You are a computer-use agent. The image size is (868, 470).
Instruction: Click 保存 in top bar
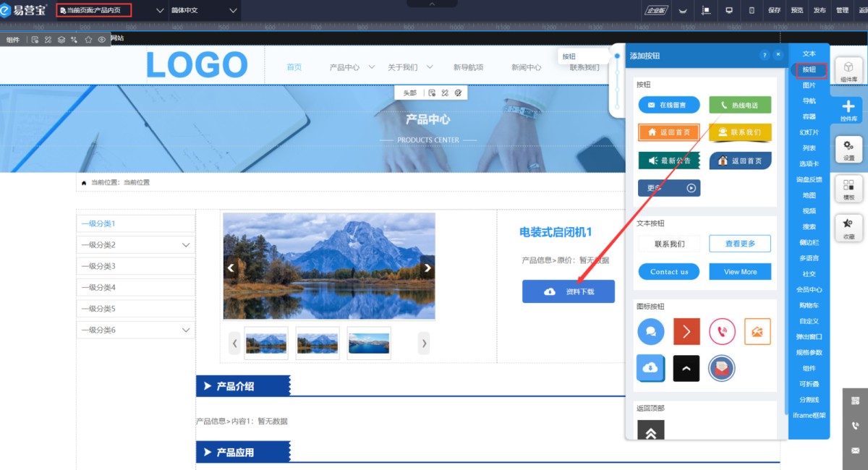tap(775, 11)
